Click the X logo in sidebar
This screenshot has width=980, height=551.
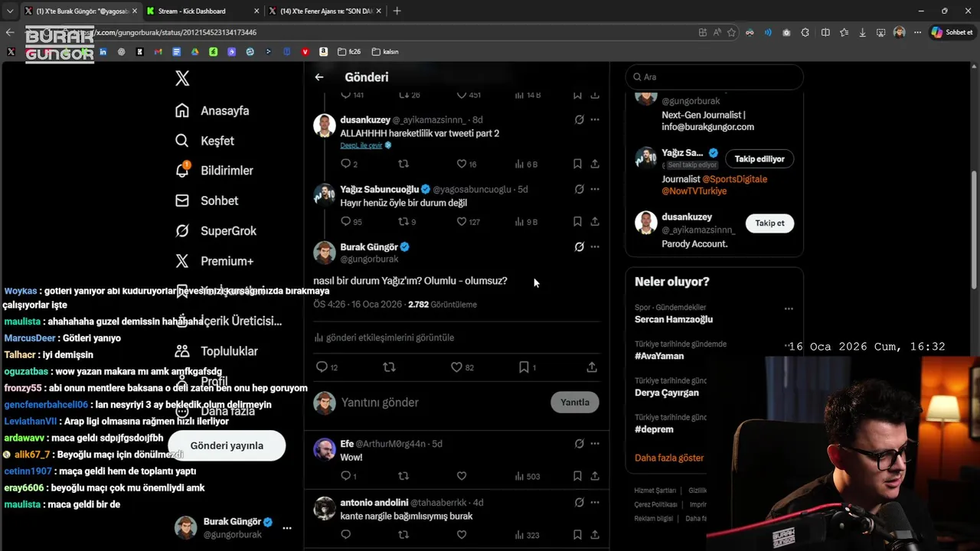(x=182, y=78)
